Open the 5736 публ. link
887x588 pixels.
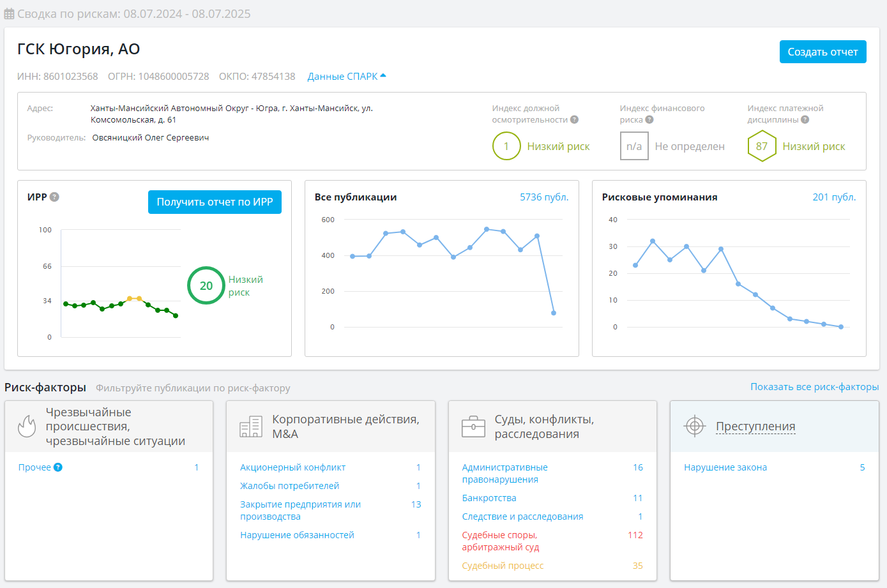(544, 197)
